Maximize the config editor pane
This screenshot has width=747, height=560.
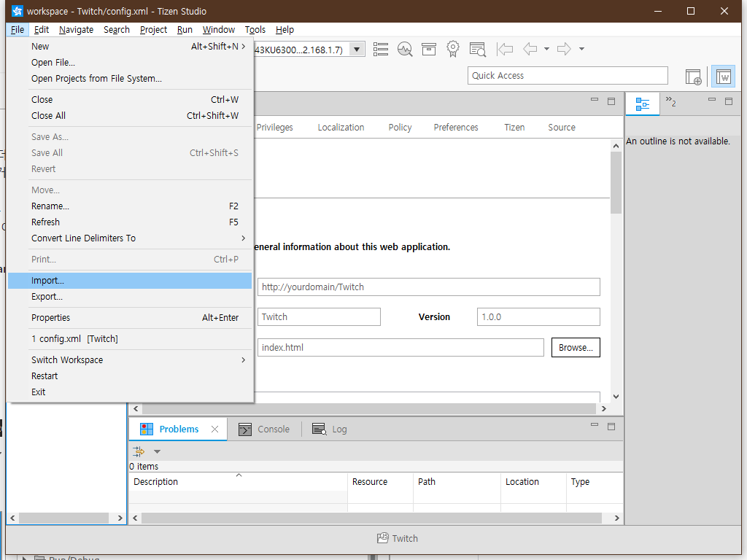tap(611, 101)
